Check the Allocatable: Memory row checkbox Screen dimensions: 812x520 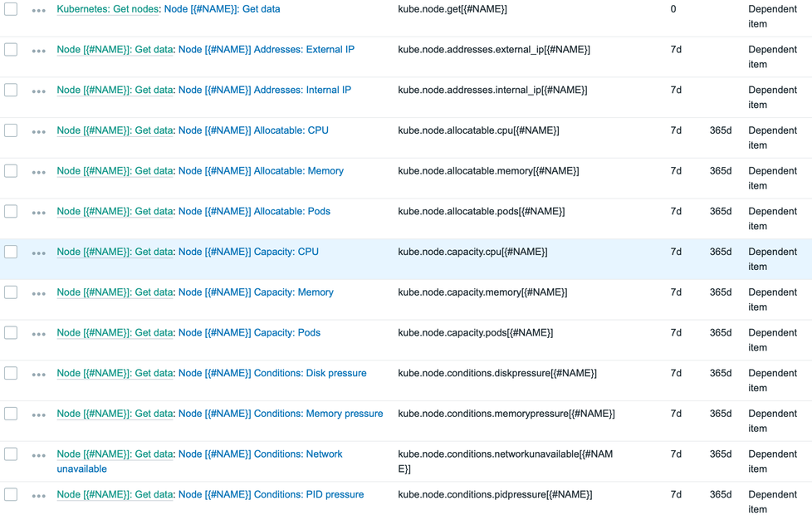tap(11, 170)
